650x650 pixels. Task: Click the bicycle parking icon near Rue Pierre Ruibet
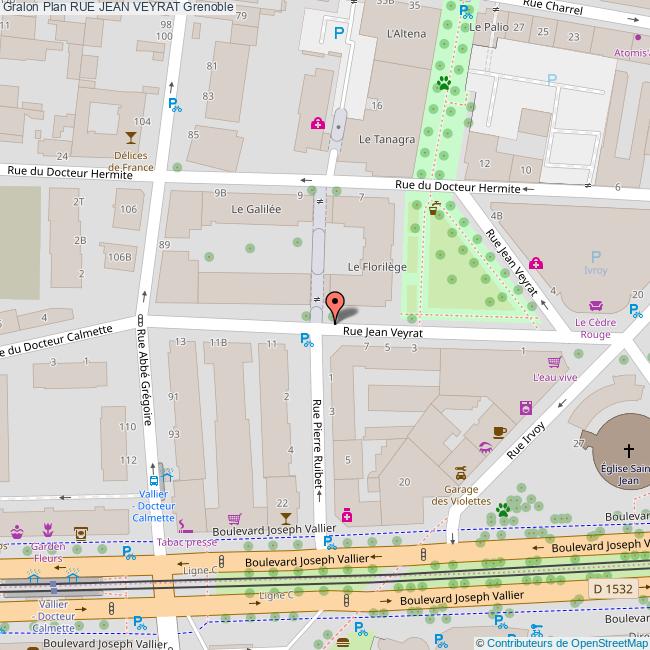[x=306, y=341]
